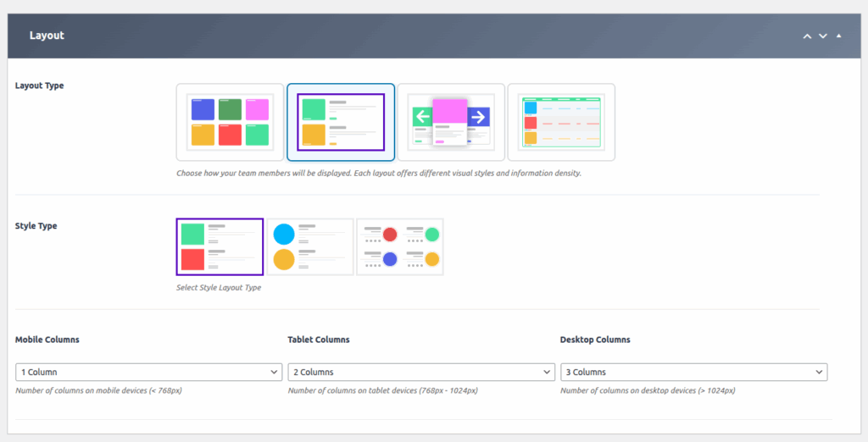Select the circle image style type
The height and width of the screenshot is (442, 868).
point(310,246)
